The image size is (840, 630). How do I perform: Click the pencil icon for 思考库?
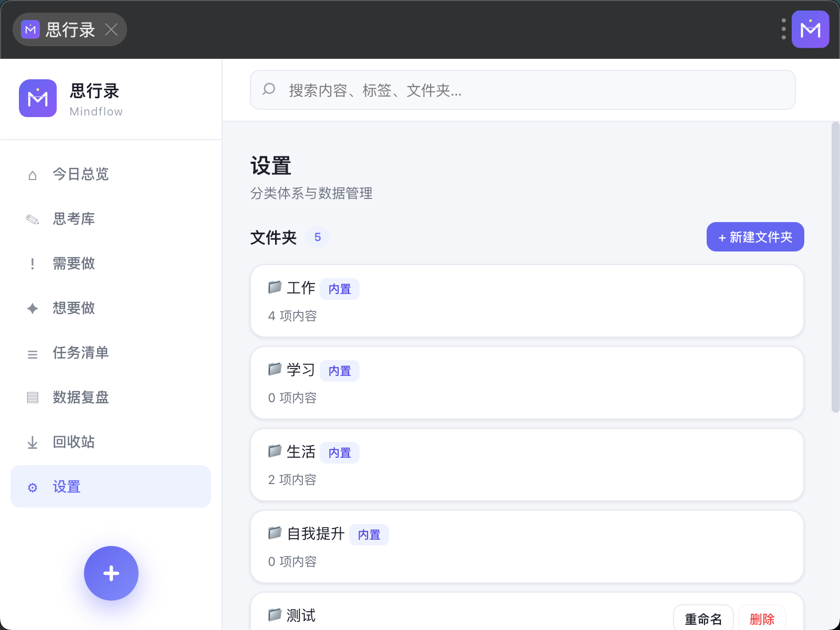(x=33, y=219)
